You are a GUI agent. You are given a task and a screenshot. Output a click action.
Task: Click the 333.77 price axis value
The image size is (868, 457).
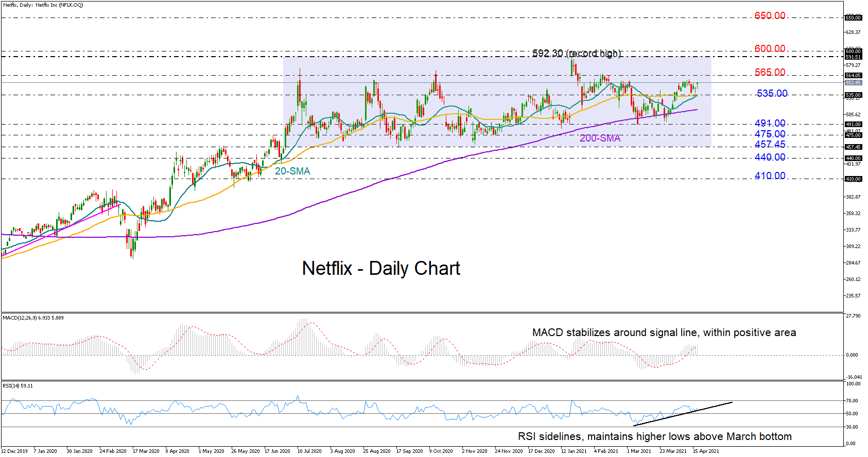853,230
